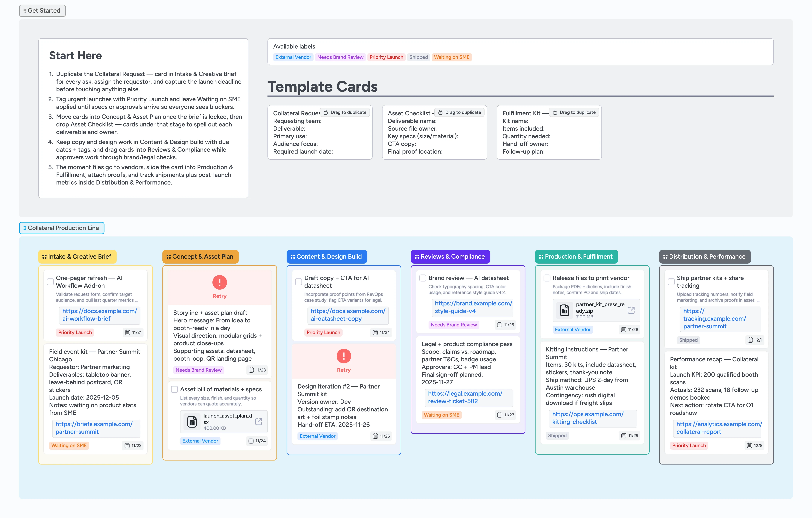Open the briefs.example.com/partner-summit link

click(96, 428)
